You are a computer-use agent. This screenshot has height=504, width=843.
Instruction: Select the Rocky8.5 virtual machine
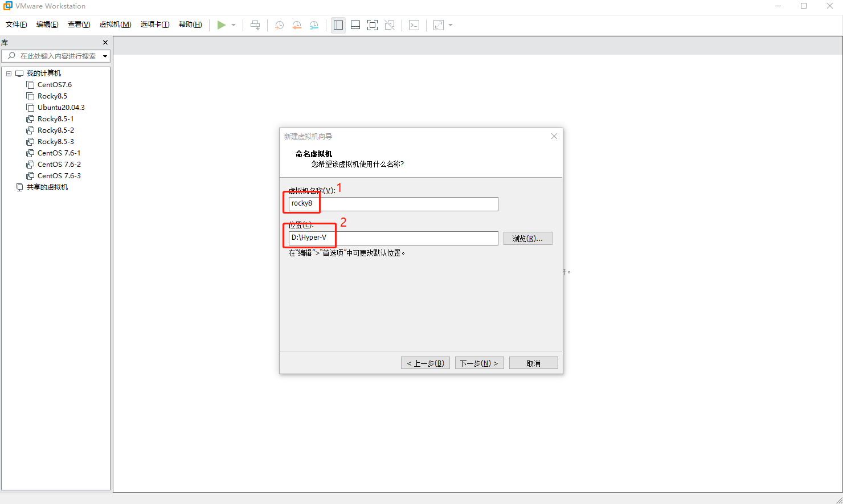coord(52,96)
